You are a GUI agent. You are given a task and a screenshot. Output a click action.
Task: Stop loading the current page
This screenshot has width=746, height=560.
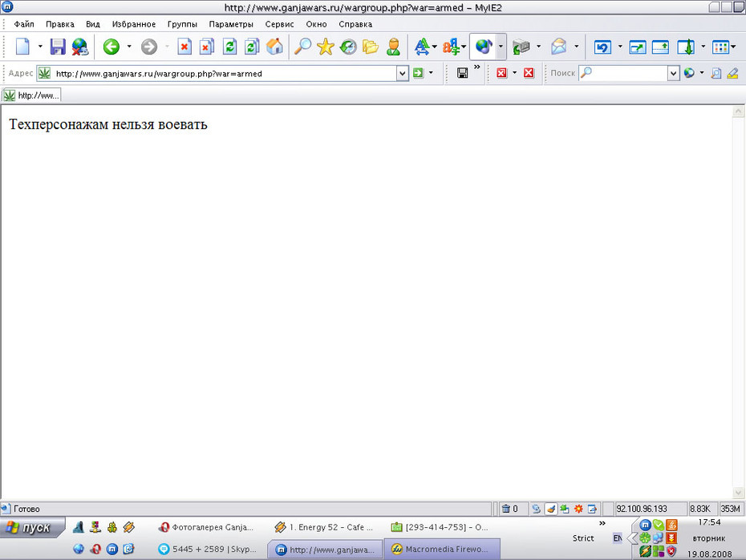pyautogui.click(x=184, y=47)
